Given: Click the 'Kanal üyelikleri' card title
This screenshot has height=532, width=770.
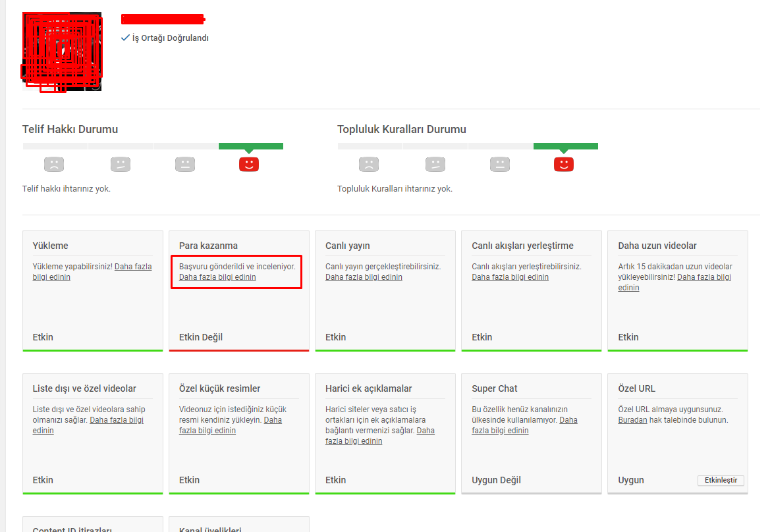Looking at the screenshot, I should pos(210,529).
